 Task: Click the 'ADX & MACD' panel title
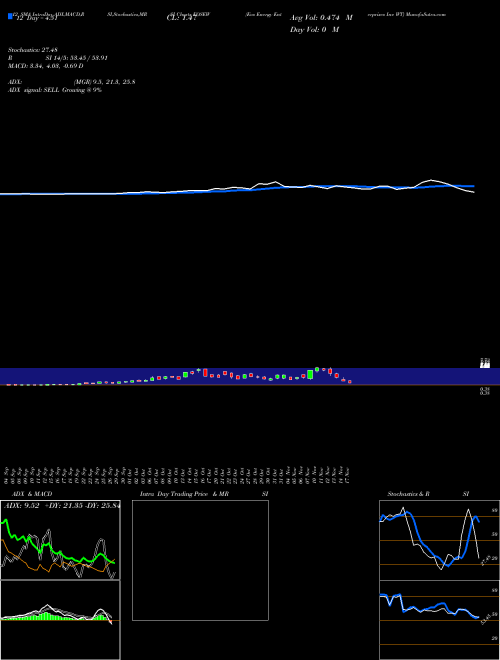(x=32, y=494)
